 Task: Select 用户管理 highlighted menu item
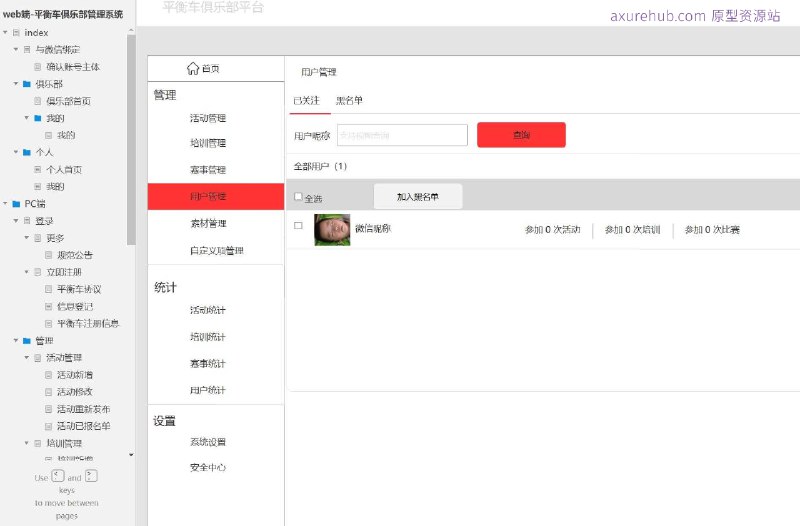(x=216, y=196)
